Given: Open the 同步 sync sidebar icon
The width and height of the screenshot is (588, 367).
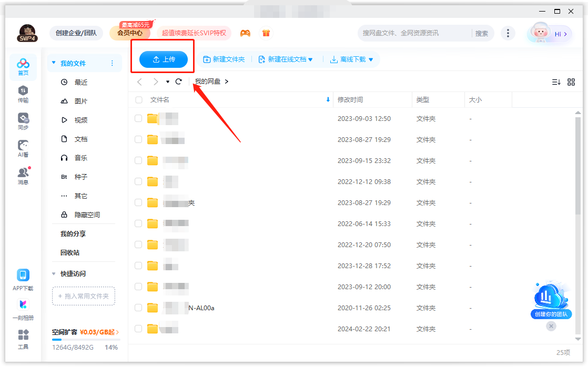Looking at the screenshot, I should tap(23, 121).
